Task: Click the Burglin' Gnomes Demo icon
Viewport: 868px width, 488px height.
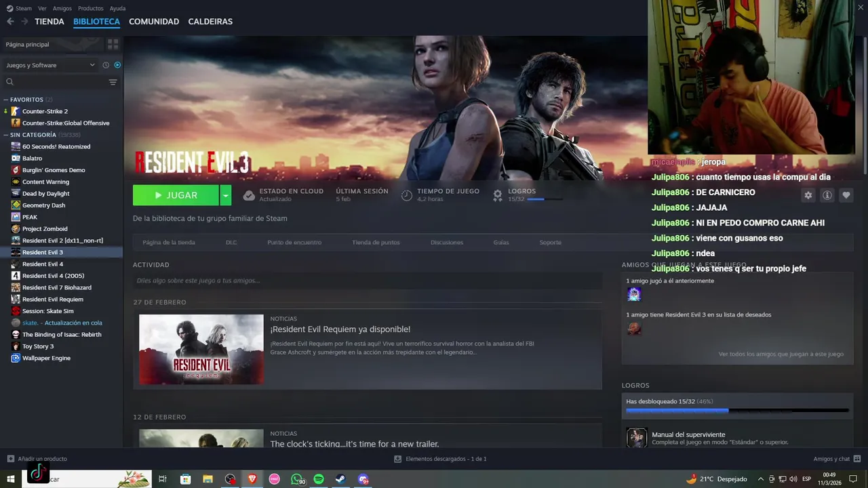Action: [x=16, y=170]
